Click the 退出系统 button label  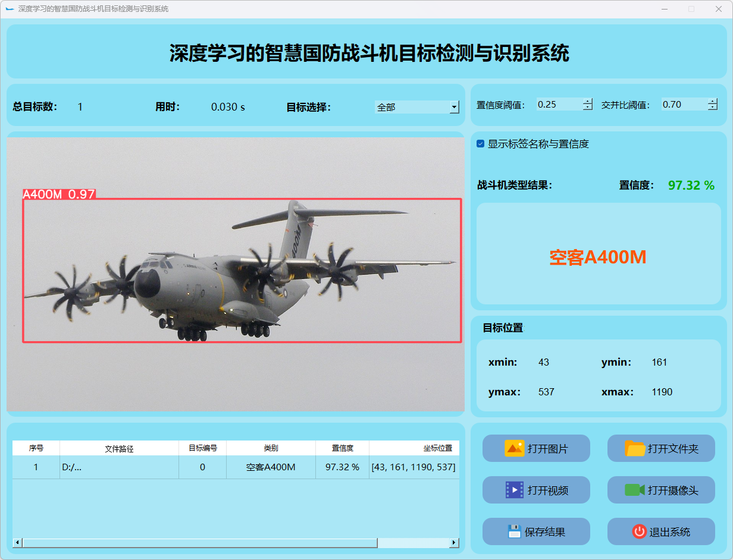point(670,532)
